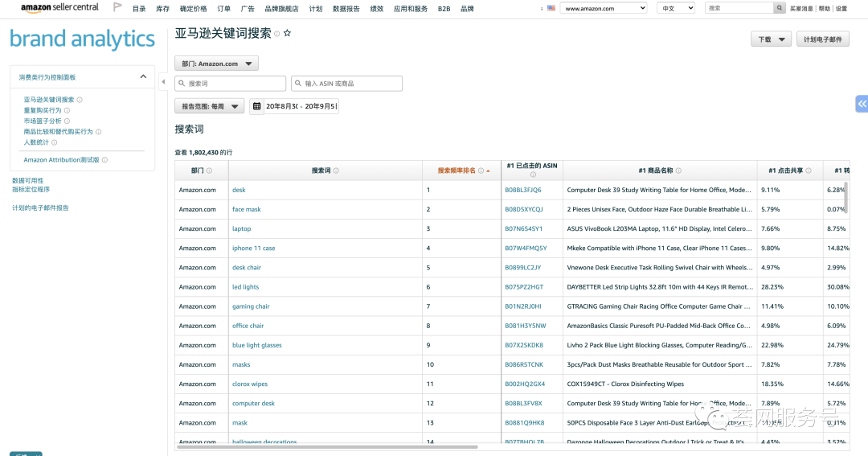Click the 计划电子邮件 button
The image size is (868, 456).
click(822, 39)
